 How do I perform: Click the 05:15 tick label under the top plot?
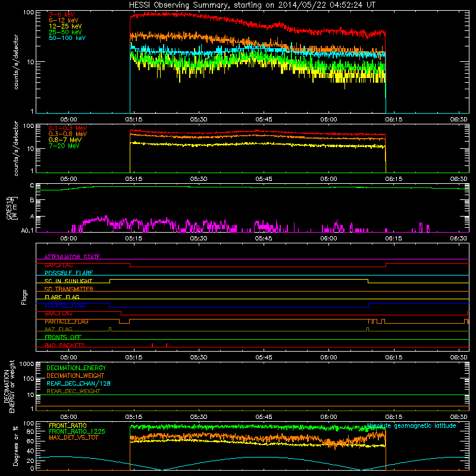(x=133, y=120)
